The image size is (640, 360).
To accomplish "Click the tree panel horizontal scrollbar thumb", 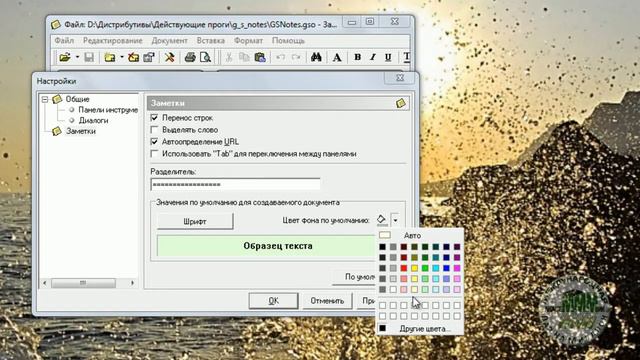I will coord(83,283).
